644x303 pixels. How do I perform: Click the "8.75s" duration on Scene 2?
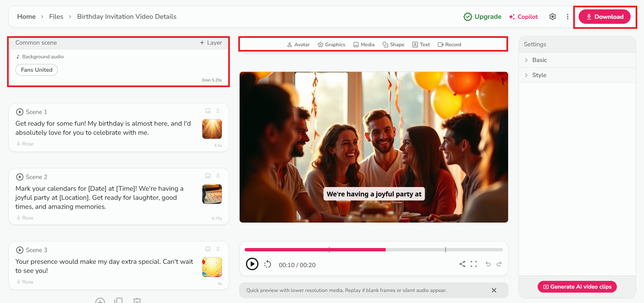coord(217,219)
